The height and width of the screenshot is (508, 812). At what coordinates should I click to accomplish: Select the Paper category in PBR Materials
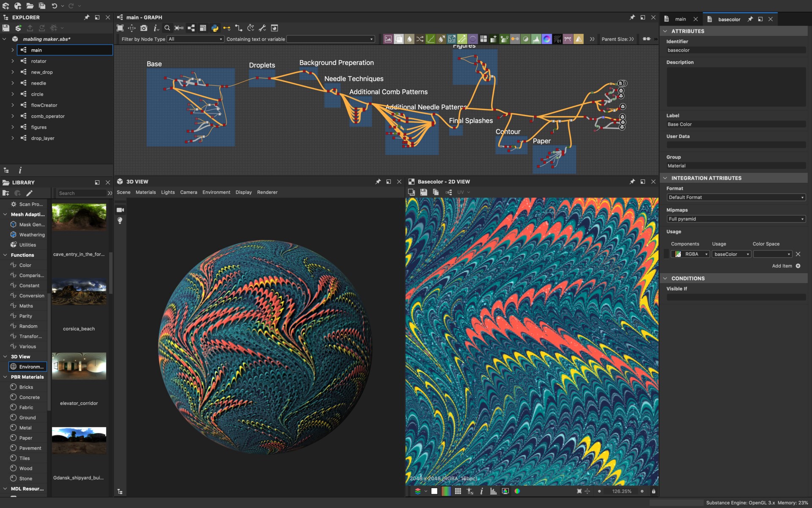pos(25,438)
